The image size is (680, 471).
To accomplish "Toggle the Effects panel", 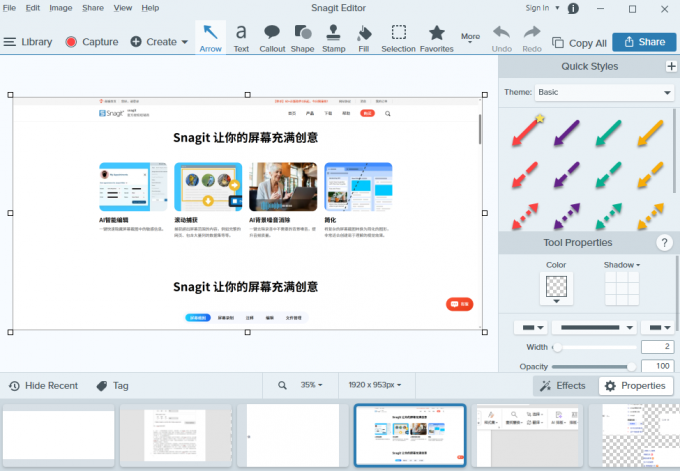I will click(562, 386).
